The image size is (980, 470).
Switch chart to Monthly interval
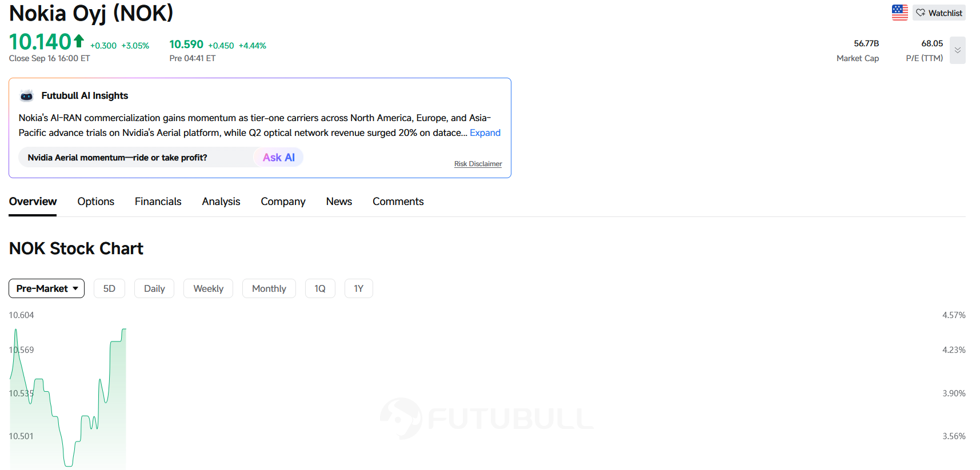269,288
